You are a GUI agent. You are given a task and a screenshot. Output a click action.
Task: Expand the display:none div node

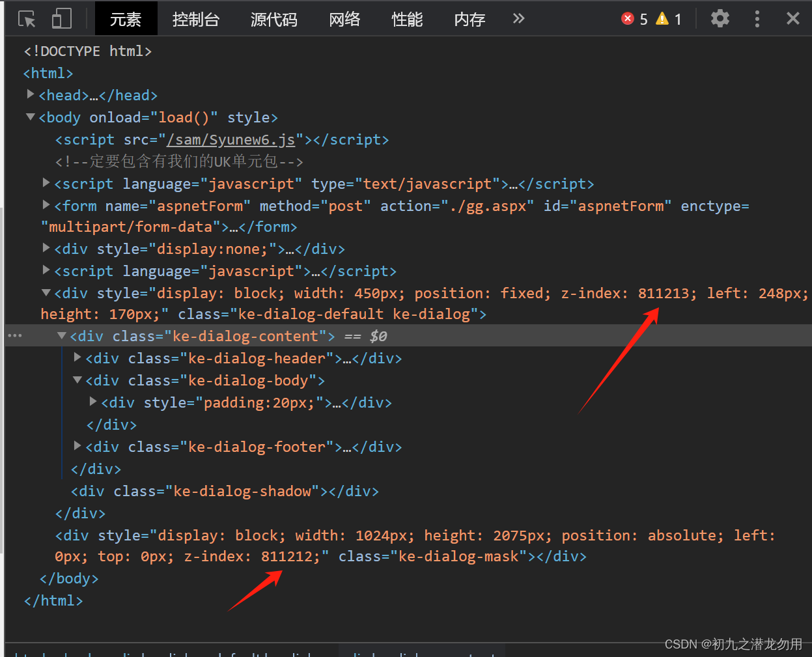(46, 248)
